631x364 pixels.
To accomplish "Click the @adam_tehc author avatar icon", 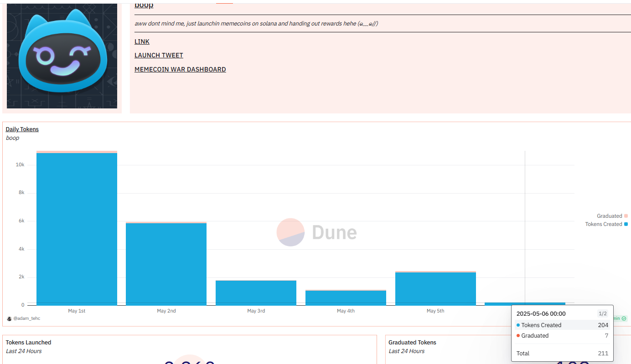I will 9,318.
